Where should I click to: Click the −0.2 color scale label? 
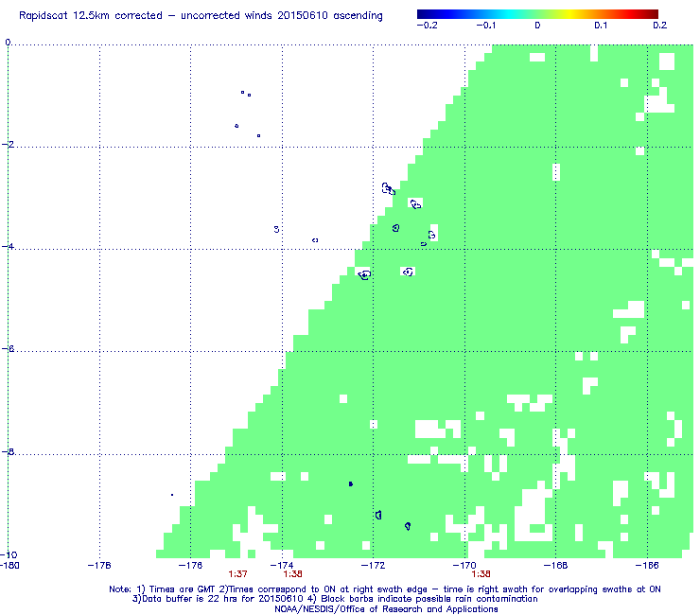tap(428, 26)
